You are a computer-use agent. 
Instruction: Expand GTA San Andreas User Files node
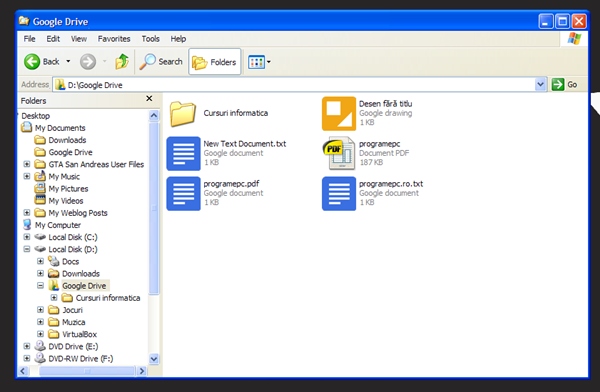tap(26, 164)
